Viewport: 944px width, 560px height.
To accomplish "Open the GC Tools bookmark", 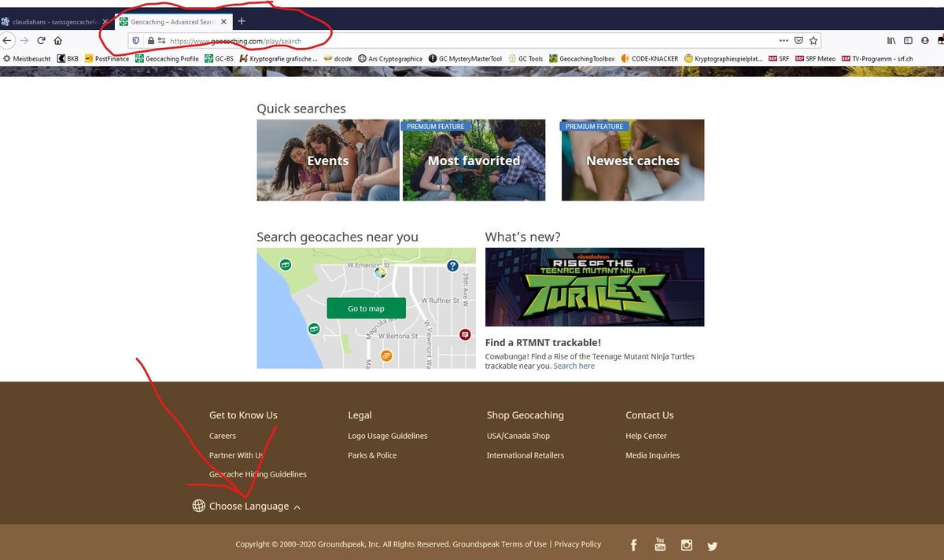I will coord(525,58).
